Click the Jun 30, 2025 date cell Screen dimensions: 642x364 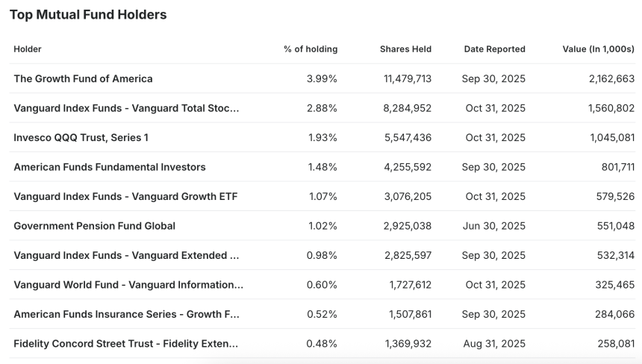click(493, 225)
